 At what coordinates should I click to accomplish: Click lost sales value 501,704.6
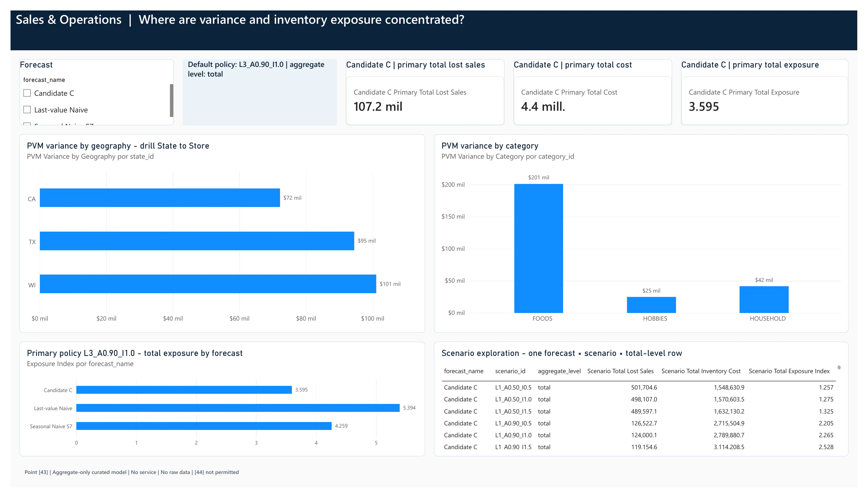tap(644, 388)
